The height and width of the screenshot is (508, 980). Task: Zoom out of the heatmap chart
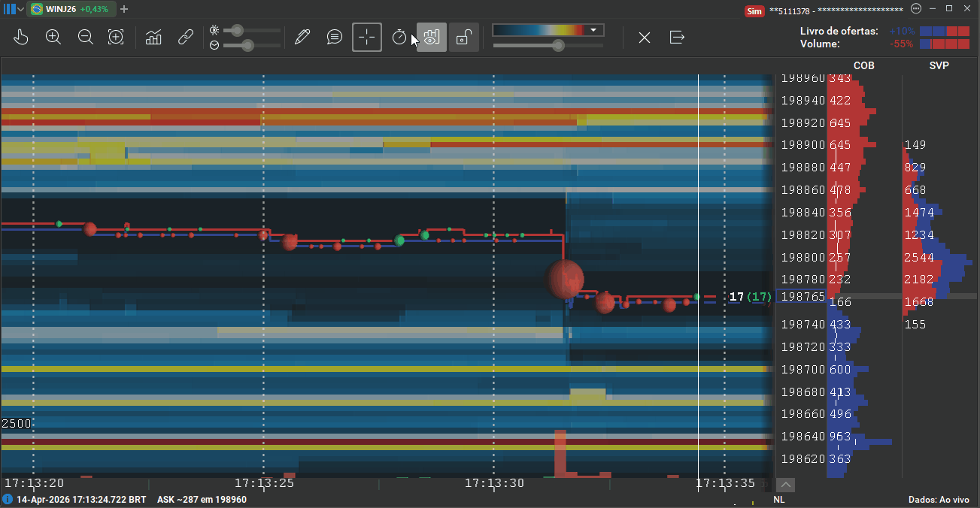click(86, 37)
